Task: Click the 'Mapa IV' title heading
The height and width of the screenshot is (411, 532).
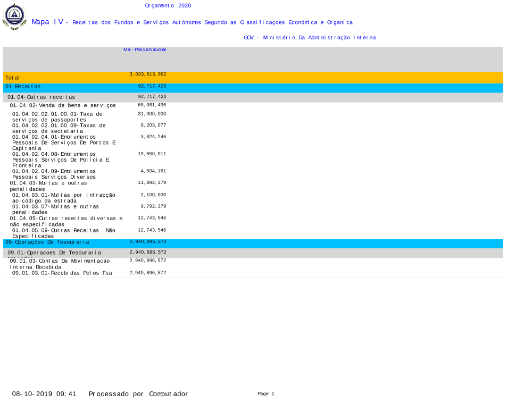Action: (x=47, y=22)
